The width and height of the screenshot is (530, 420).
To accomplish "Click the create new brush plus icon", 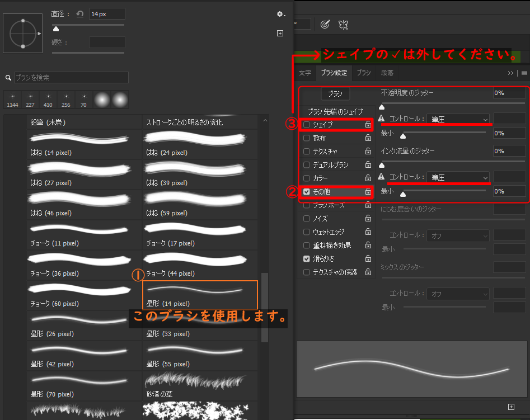I will click(x=280, y=34).
